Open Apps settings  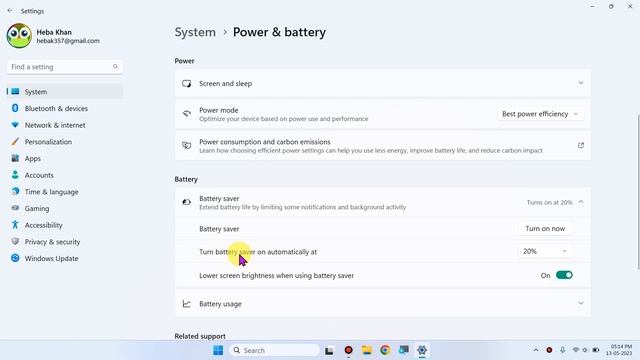point(33,159)
